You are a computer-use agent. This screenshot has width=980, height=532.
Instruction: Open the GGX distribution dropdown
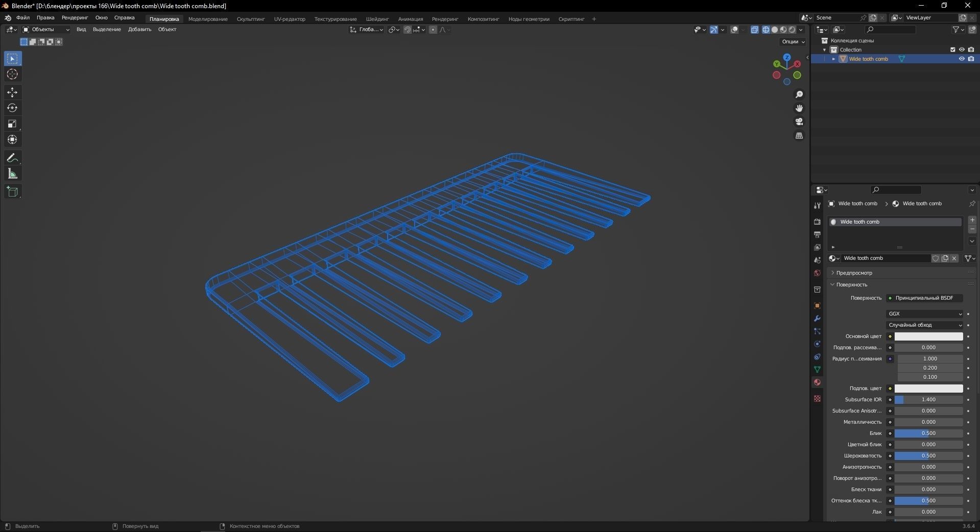pos(925,314)
